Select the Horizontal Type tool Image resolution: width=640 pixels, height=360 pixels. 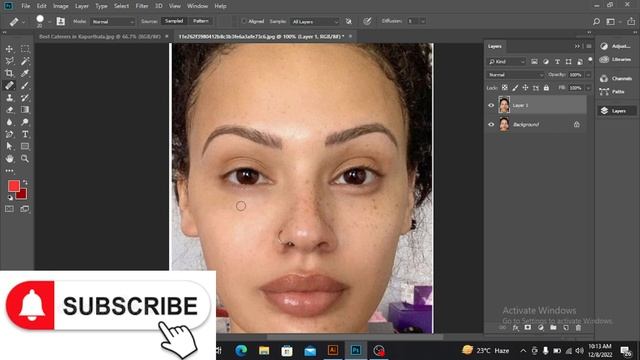[25, 134]
